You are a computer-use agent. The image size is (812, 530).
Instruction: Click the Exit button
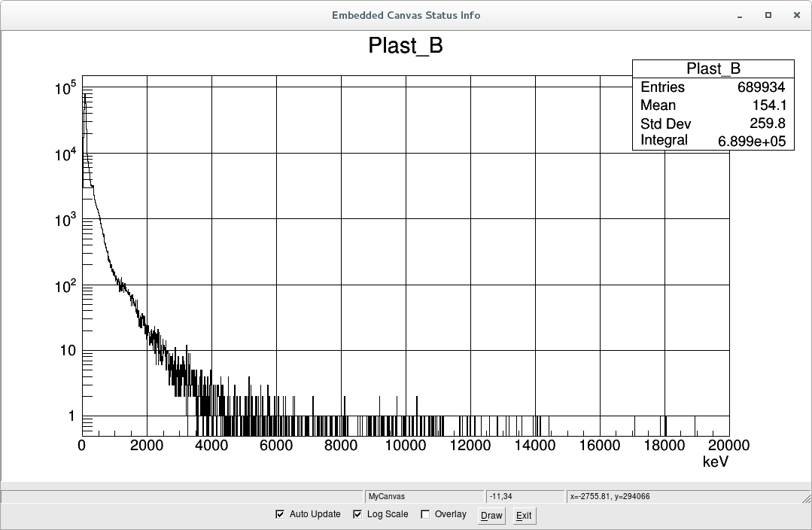click(524, 516)
